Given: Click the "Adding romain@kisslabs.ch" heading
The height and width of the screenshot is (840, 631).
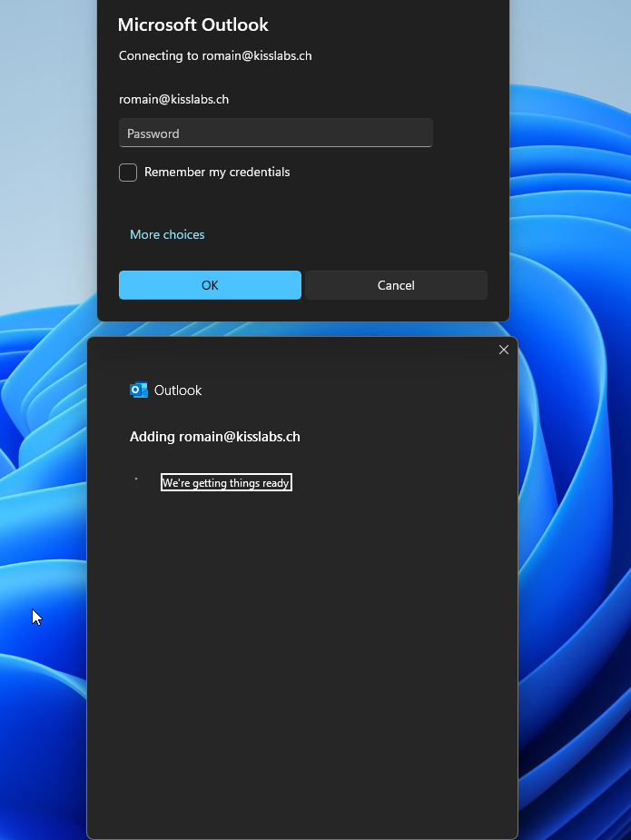Looking at the screenshot, I should pyautogui.click(x=214, y=437).
